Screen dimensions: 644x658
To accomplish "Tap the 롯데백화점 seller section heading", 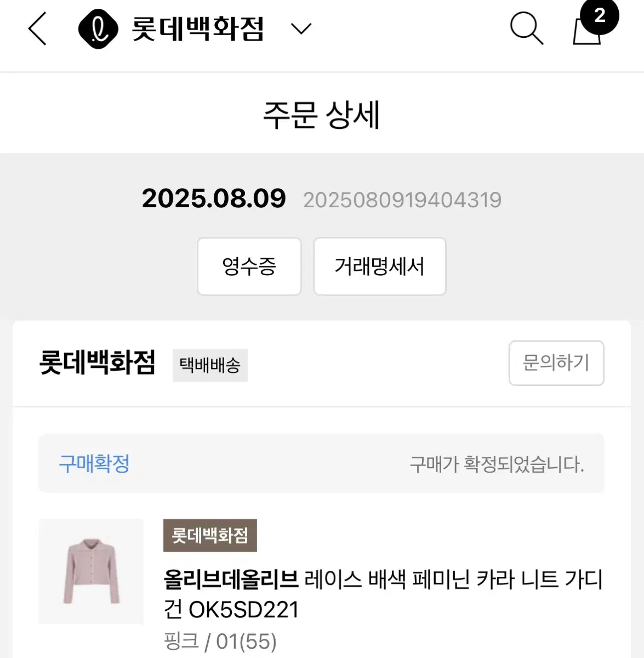I will (98, 362).
